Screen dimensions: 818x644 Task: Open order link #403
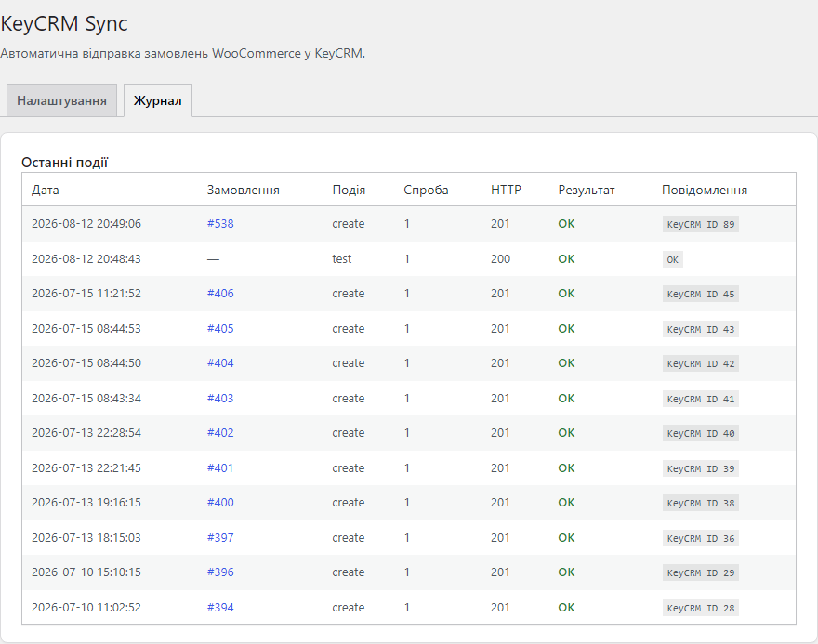point(220,399)
